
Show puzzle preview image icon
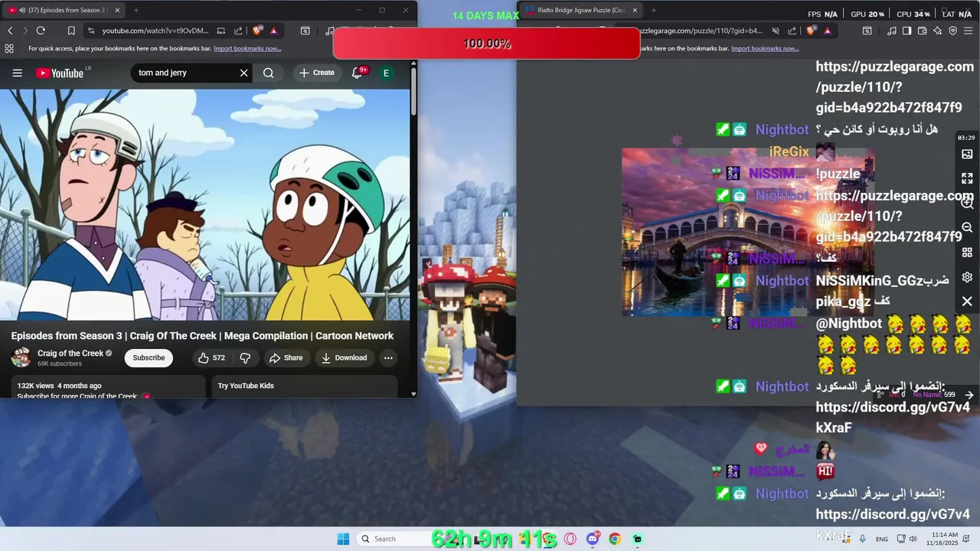(x=967, y=154)
